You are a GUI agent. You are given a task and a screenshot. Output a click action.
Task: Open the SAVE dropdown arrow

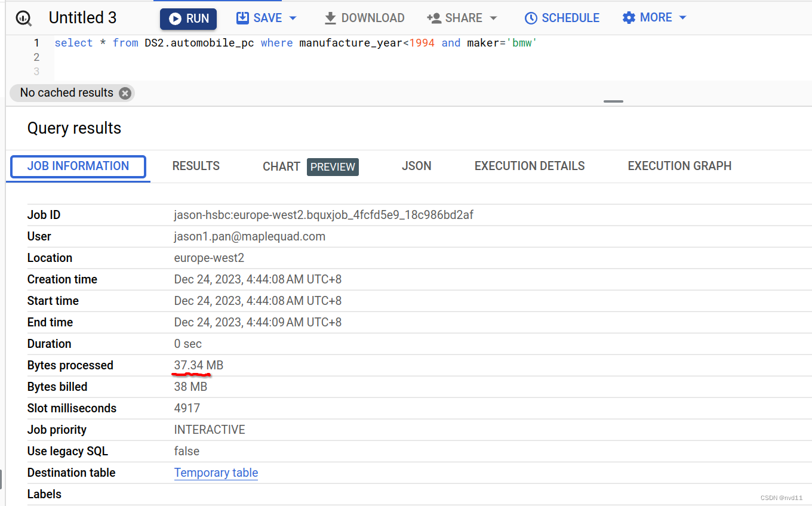point(293,18)
